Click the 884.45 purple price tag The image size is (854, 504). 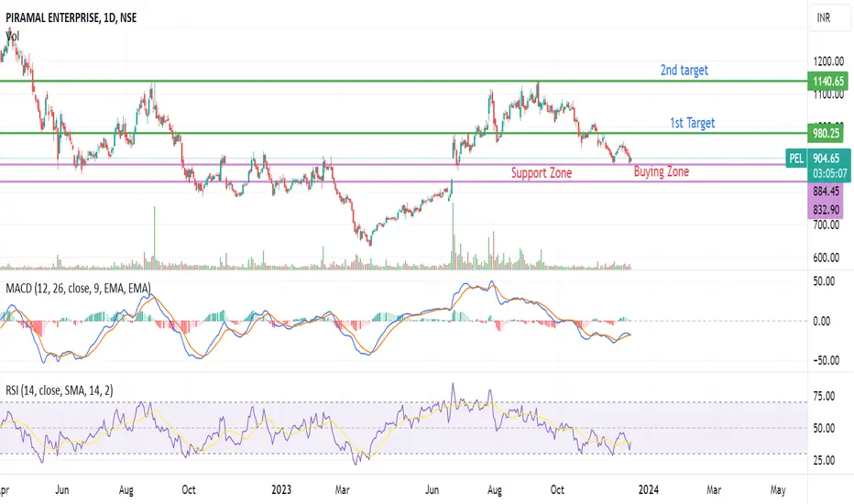pyautogui.click(x=826, y=192)
